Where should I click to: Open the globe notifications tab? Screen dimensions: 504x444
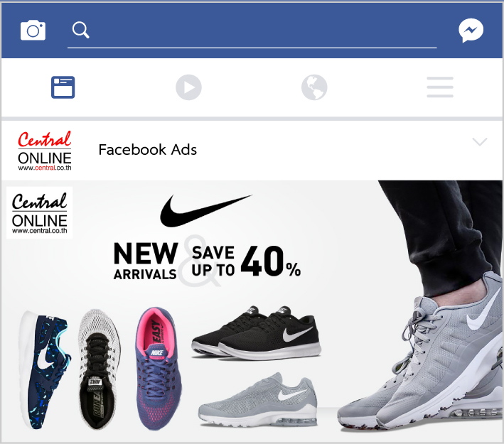[314, 87]
